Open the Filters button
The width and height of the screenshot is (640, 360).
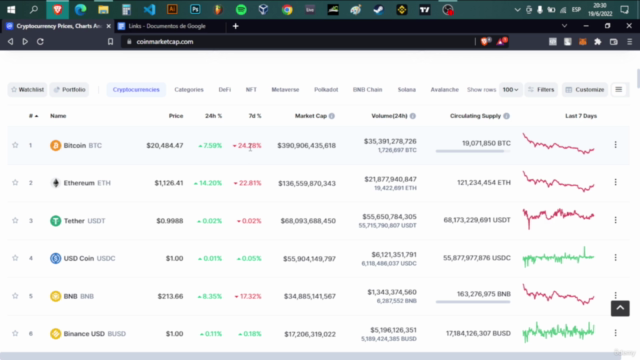point(541,89)
